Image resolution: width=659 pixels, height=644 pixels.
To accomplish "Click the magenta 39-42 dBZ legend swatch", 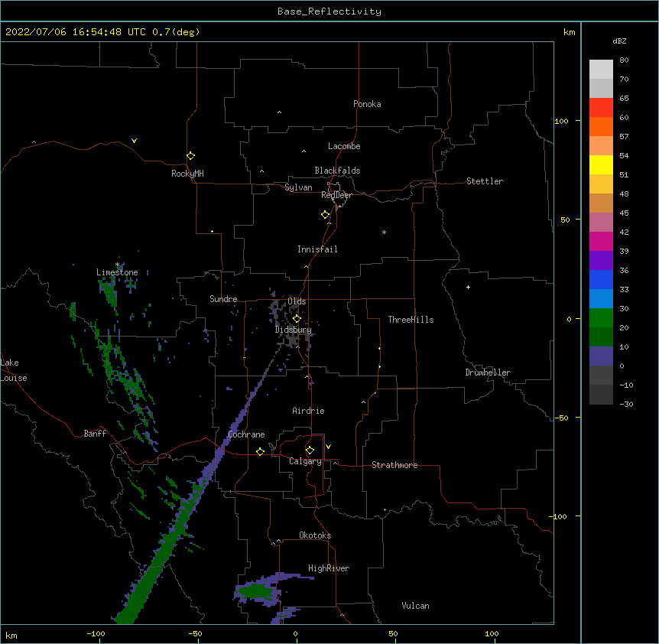I will tap(601, 241).
